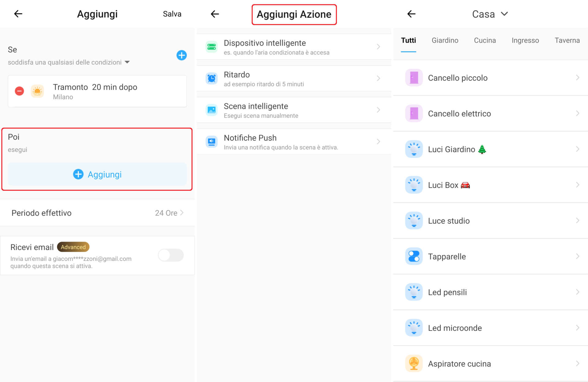Enable the Ricevi email toggle

pyautogui.click(x=171, y=255)
